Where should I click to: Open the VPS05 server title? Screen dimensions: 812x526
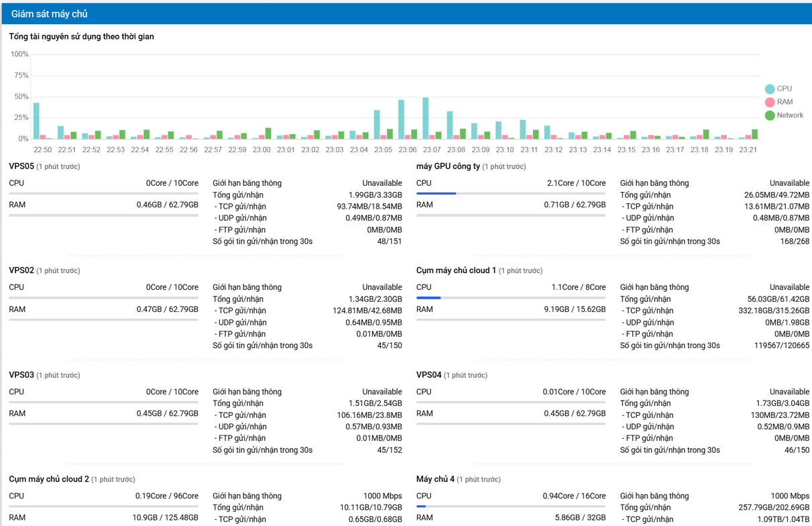pyautogui.click(x=21, y=166)
